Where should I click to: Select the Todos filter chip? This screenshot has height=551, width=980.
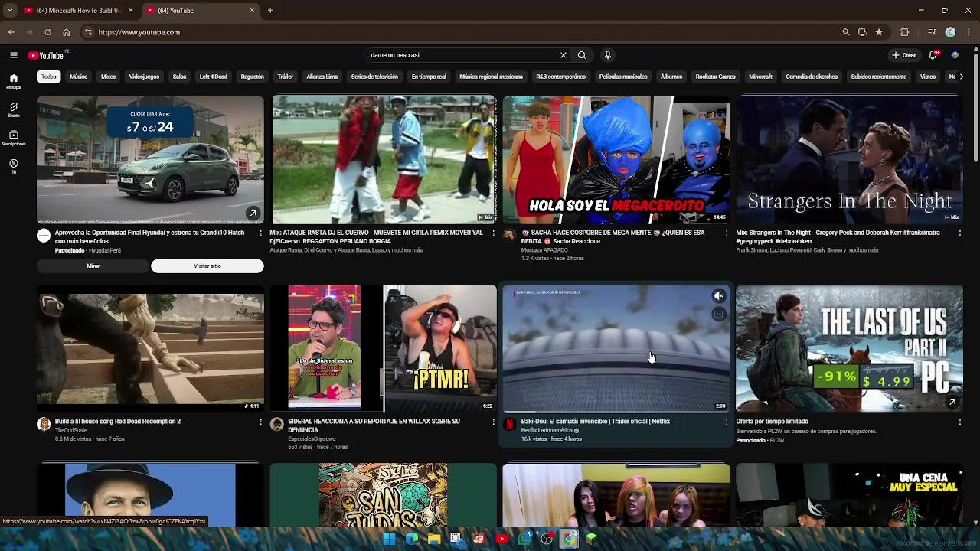click(x=49, y=77)
